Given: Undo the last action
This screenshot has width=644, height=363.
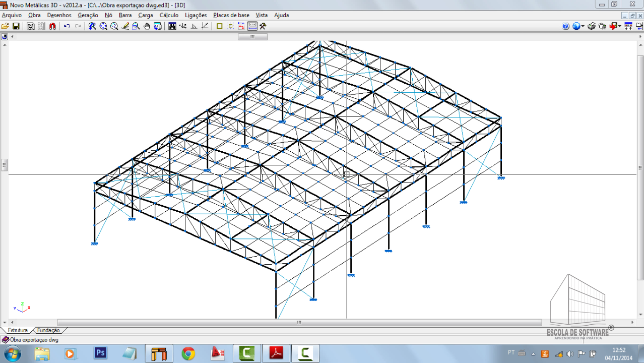Looking at the screenshot, I should [x=67, y=26].
